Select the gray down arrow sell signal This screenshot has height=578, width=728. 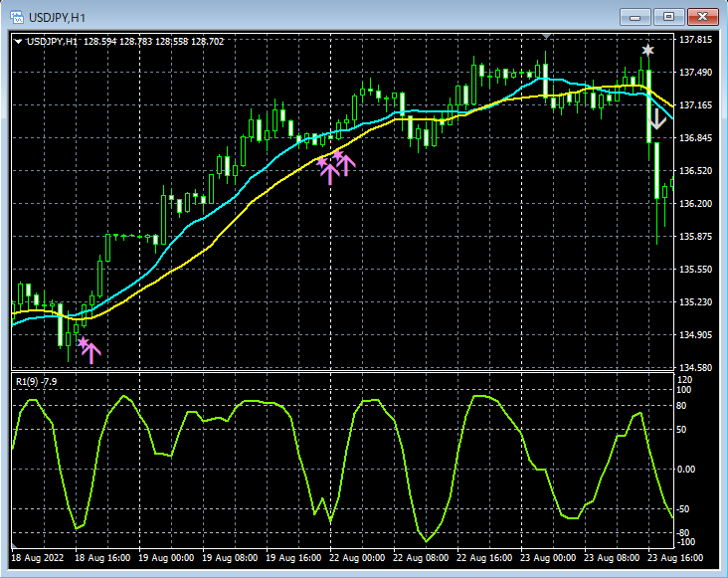click(656, 118)
